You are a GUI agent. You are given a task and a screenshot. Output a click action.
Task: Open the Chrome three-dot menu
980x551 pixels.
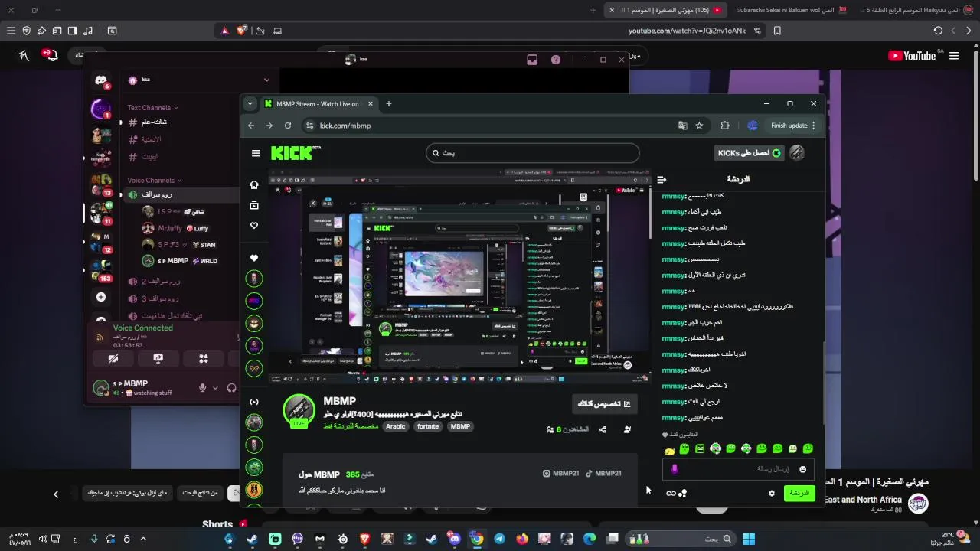pyautogui.click(x=813, y=126)
